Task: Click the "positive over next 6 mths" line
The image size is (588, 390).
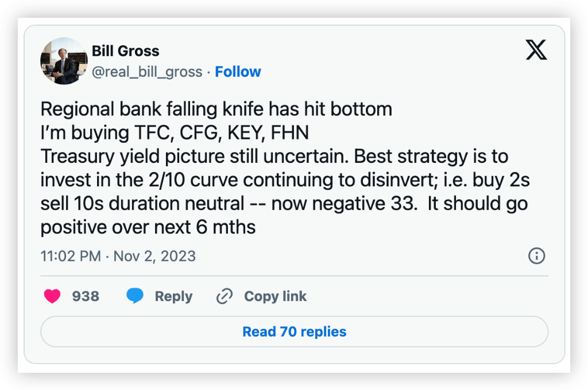Action: coord(148,227)
